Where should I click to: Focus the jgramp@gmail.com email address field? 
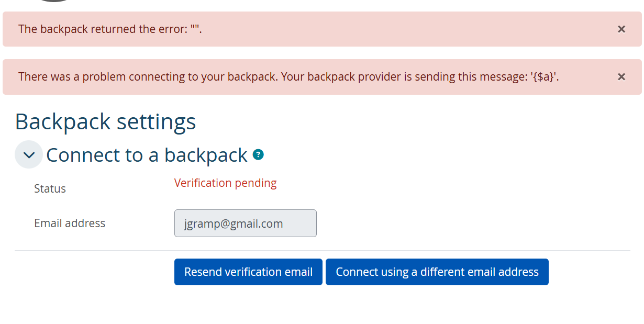[245, 224]
